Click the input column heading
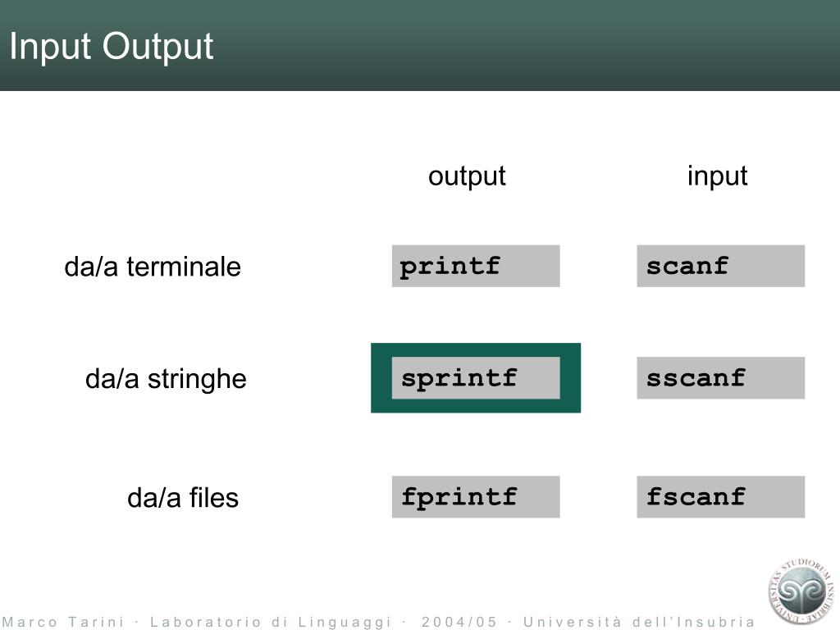 (x=717, y=177)
